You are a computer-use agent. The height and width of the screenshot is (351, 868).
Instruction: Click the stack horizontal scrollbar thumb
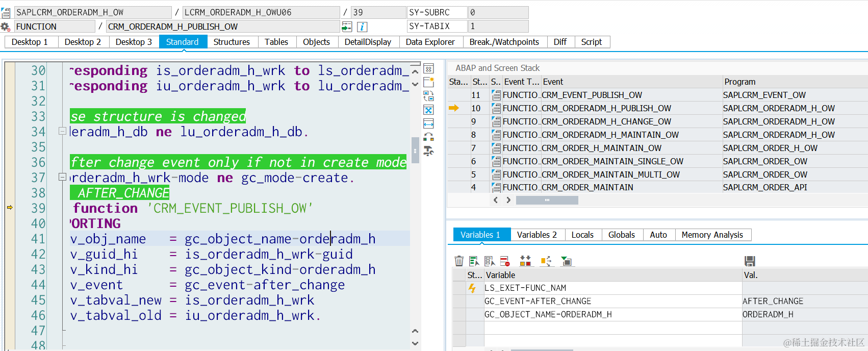(x=547, y=200)
